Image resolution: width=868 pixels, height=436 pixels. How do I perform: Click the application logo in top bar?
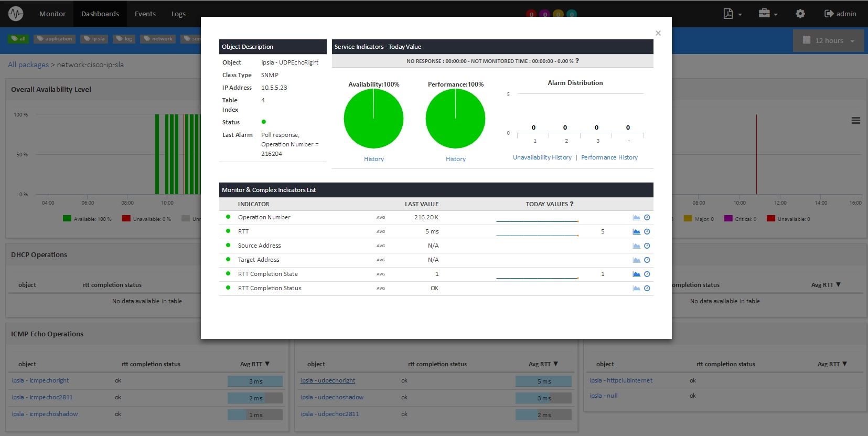click(16, 14)
